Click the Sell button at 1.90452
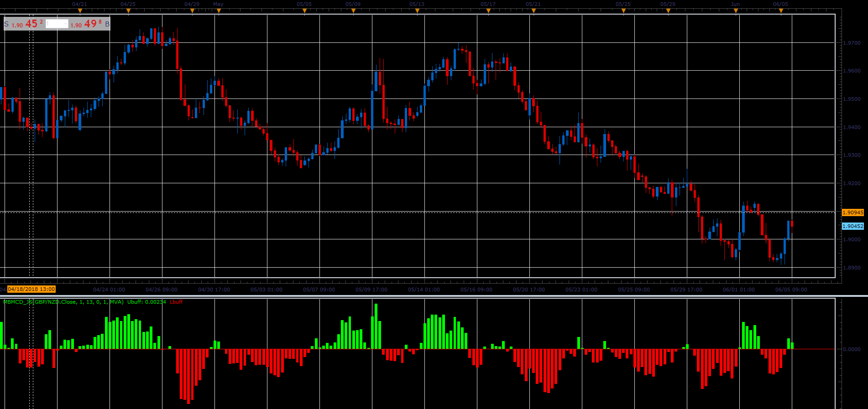Image resolution: width=868 pixels, height=409 pixels. point(24,24)
